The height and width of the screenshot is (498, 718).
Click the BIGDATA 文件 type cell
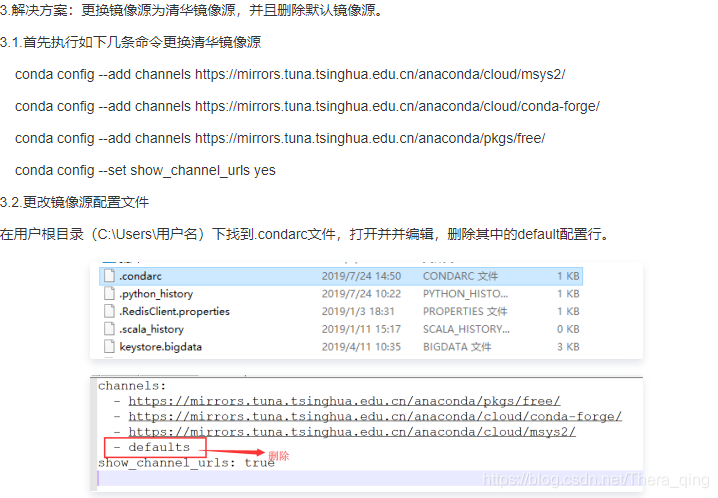(x=457, y=347)
